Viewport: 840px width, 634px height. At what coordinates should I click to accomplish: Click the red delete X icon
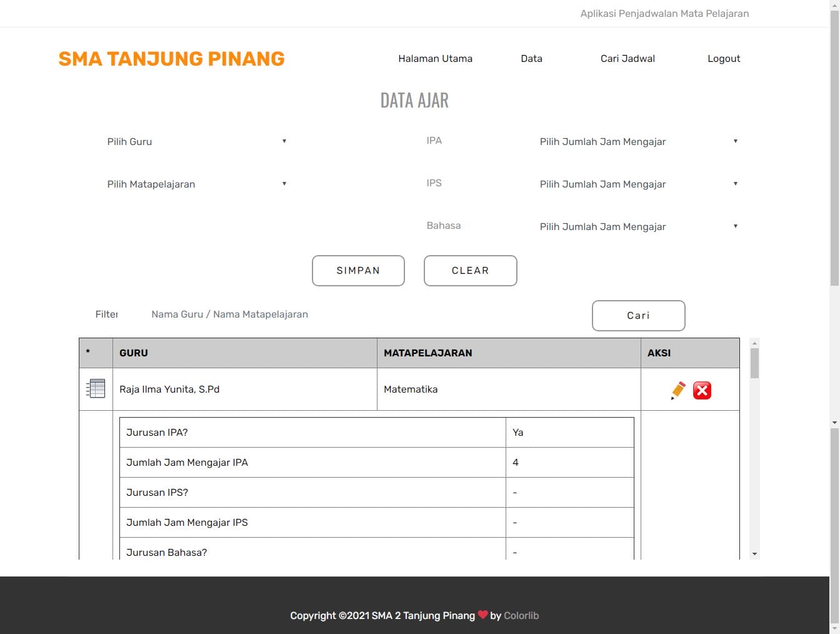(x=702, y=390)
